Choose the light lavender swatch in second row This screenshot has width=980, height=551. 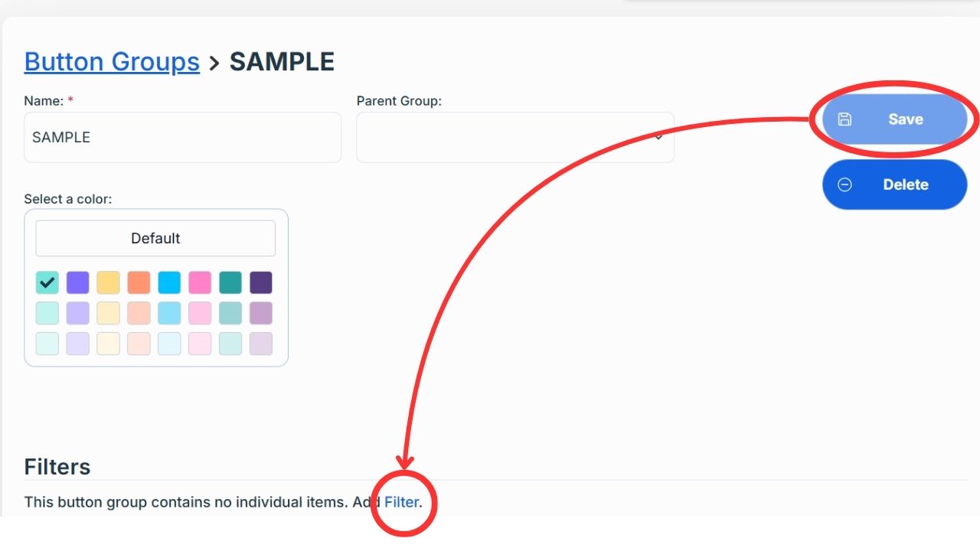click(78, 313)
